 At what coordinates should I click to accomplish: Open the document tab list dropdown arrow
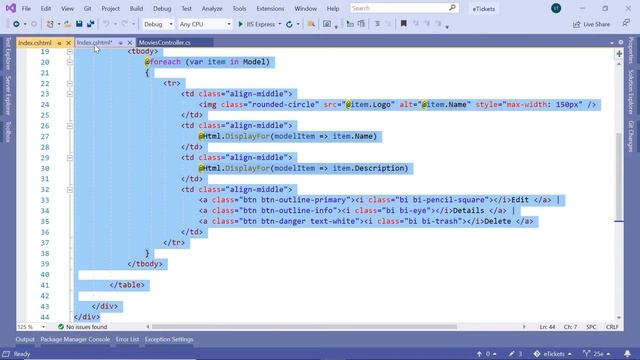click(612, 42)
